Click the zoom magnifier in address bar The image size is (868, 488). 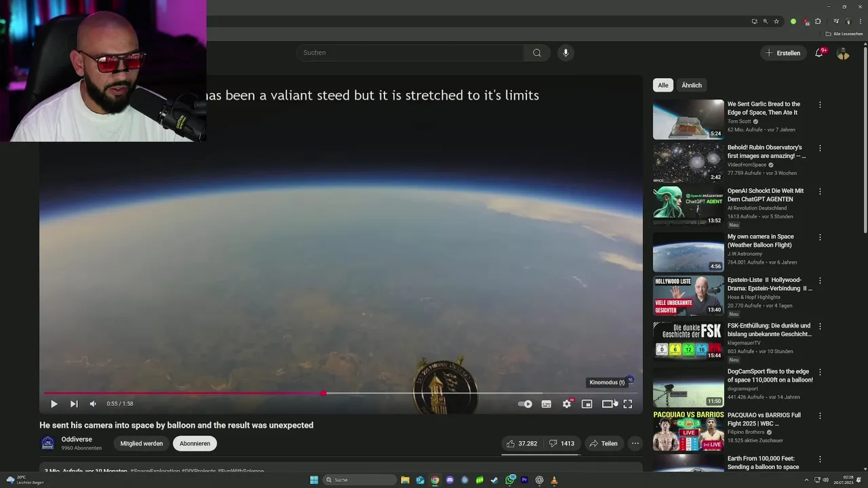[x=766, y=21]
